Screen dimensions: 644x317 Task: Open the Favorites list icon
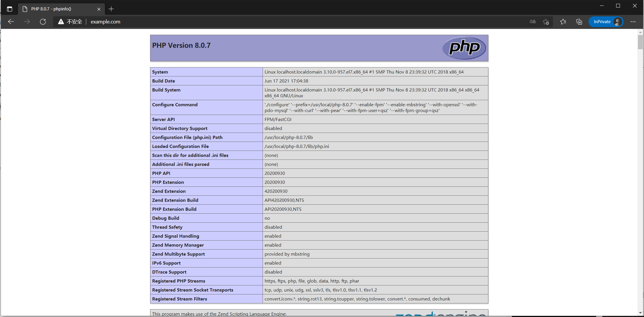(563, 22)
